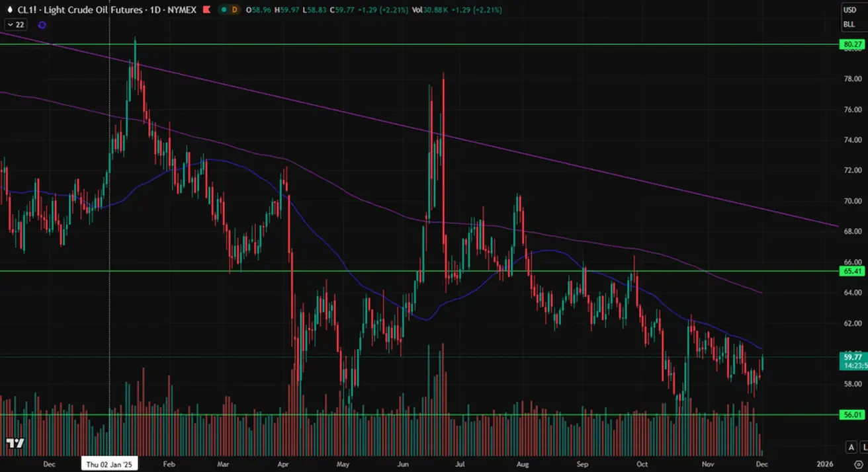The image size is (868, 472).
Task: Open chart settings gear in bottom corner
Action: click(x=859, y=464)
